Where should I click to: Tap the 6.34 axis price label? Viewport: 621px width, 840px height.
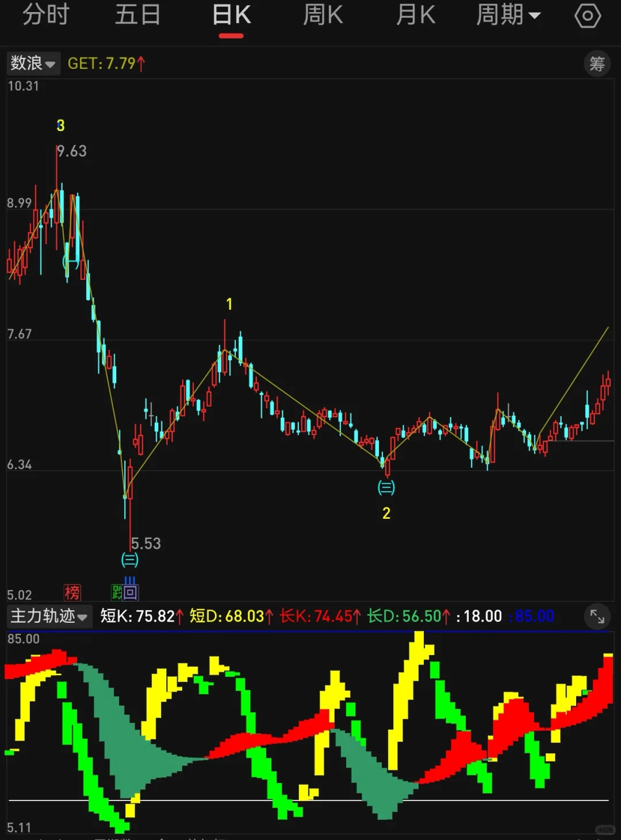point(20,464)
